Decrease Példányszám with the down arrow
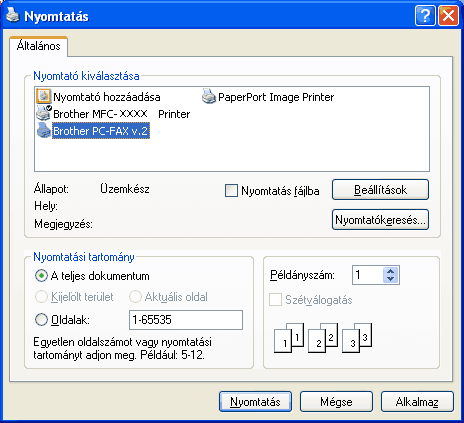The image size is (464, 423). click(x=390, y=279)
